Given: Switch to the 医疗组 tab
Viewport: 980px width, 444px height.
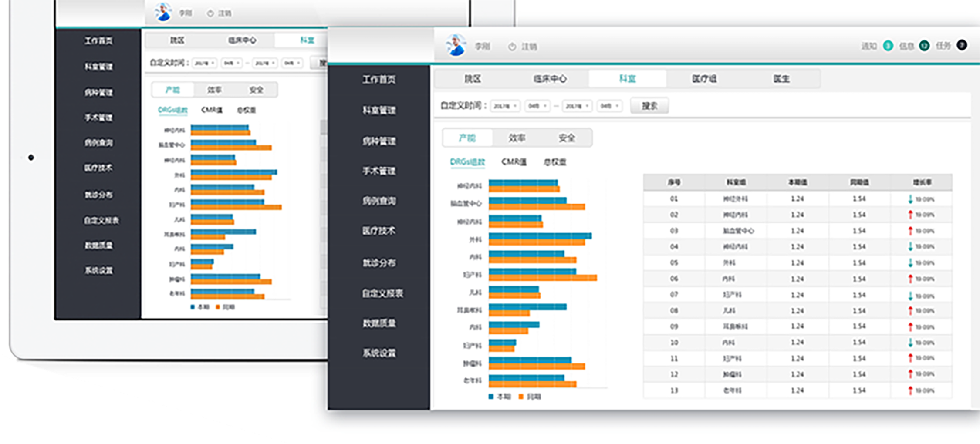Looking at the screenshot, I should [x=704, y=79].
